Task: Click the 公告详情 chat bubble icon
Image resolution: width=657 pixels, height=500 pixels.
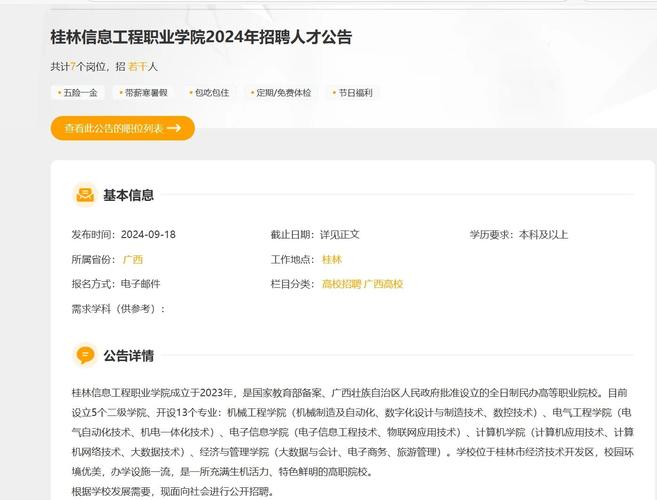Action: pos(85,355)
